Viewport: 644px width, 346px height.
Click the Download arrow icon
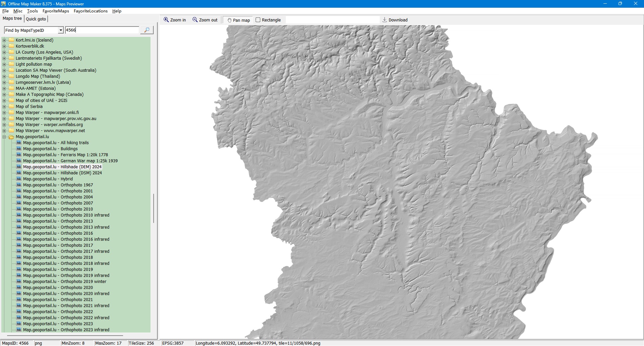pos(385,20)
